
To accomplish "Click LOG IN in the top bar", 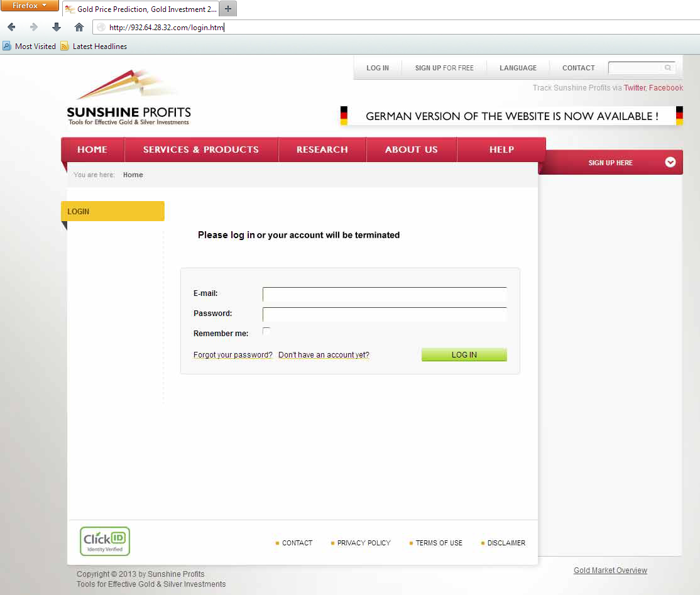I will click(x=378, y=68).
